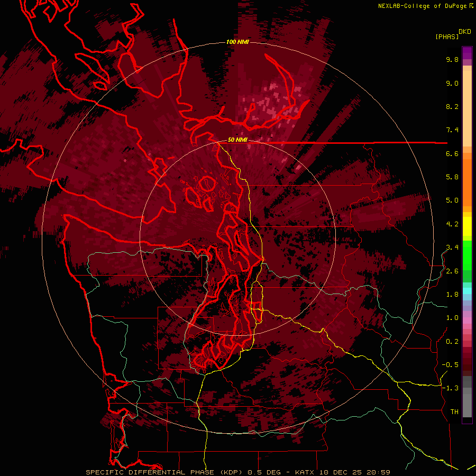476x476 pixels.
Task: Select the 0.2 scale value
Action: 452,342
